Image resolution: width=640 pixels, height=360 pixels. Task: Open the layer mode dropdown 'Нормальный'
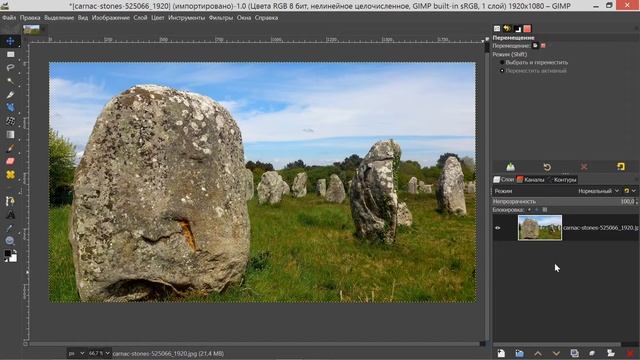[598, 191]
